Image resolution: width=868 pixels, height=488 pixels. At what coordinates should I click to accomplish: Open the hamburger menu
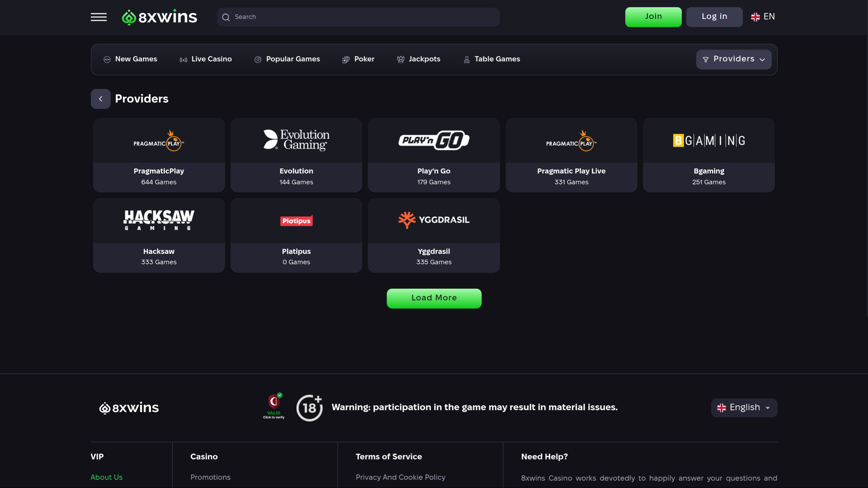click(x=99, y=17)
